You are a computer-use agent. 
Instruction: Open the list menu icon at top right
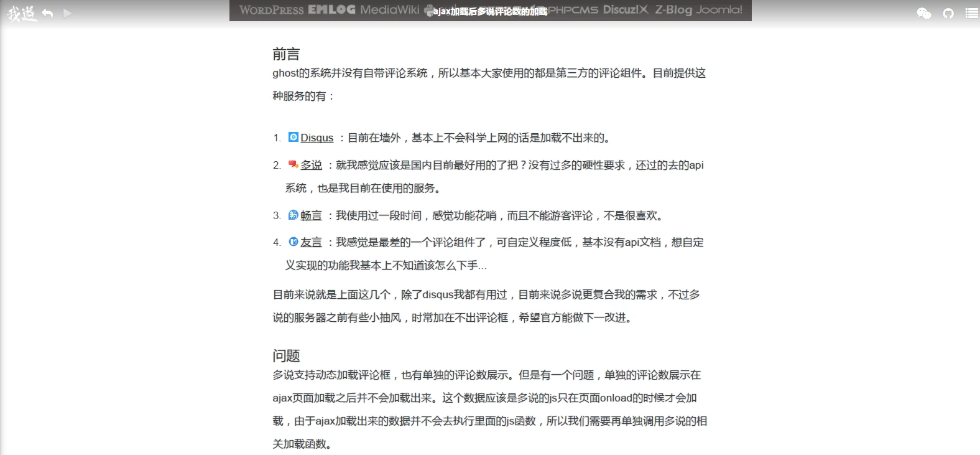pyautogui.click(x=971, y=13)
